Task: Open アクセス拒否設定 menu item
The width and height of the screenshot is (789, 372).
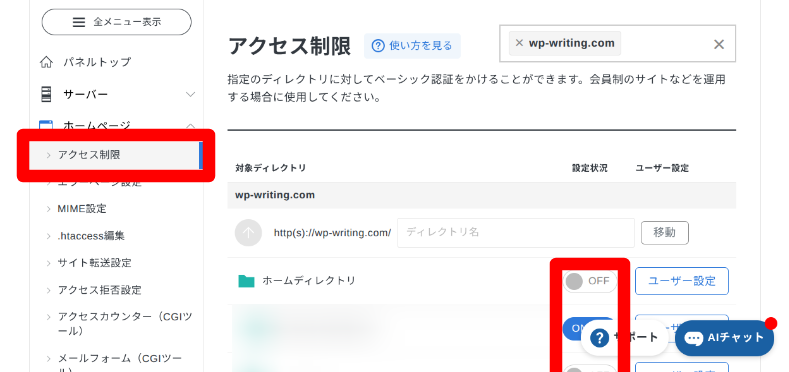Action: tap(100, 290)
